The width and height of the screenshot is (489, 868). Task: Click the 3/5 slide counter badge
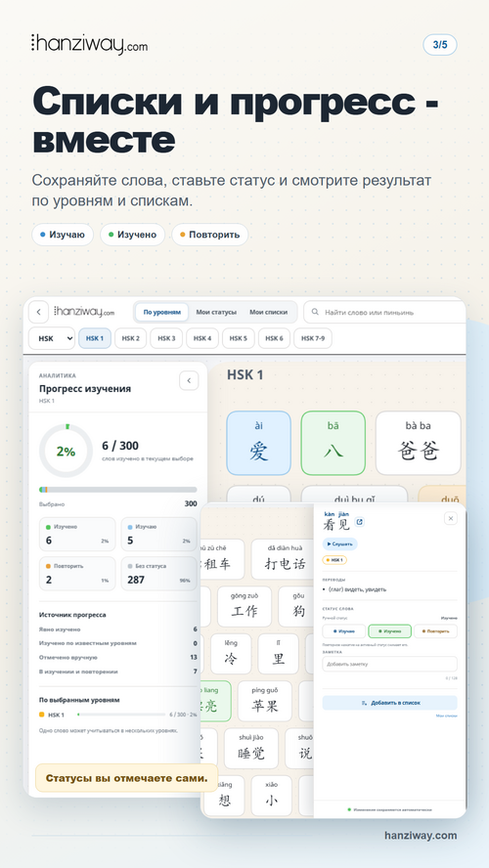(x=440, y=45)
